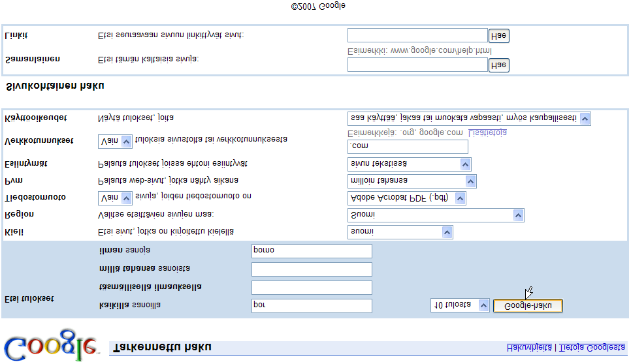631x364 pixels.
Task: Click the Google-haku search button
Action: (x=528, y=306)
